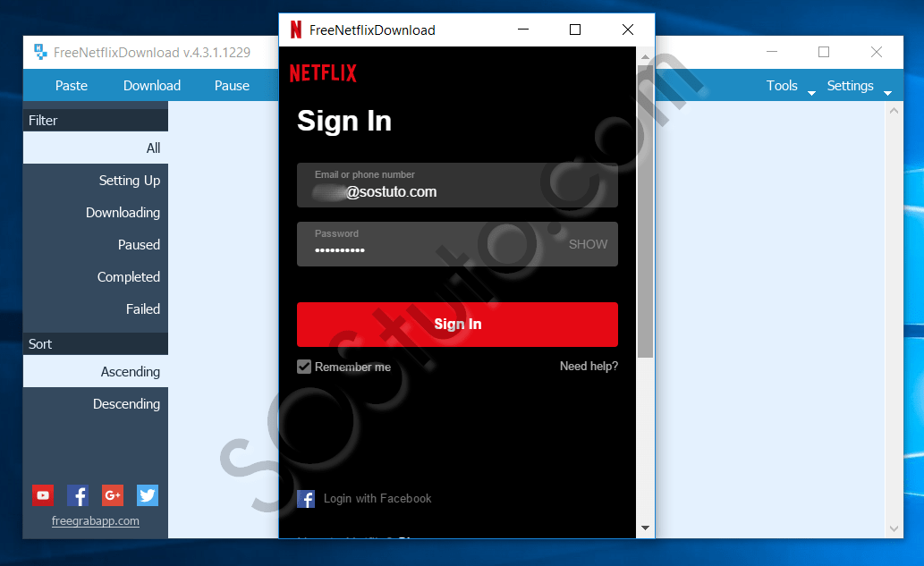Click the Facebook icon beside Login with Facebook

point(305,498)
